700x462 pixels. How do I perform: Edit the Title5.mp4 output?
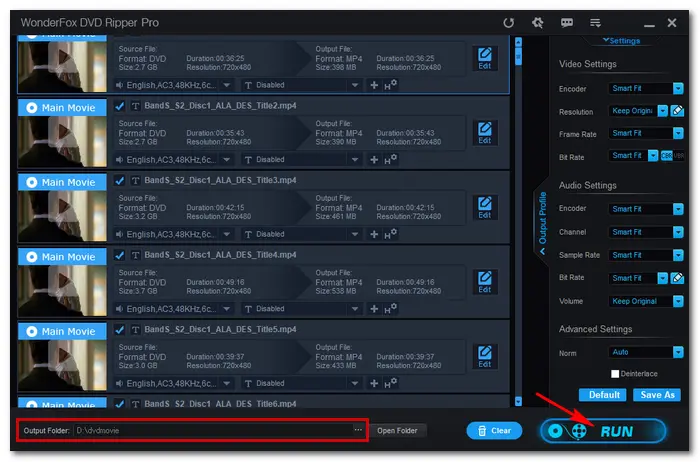click(485, 357)
